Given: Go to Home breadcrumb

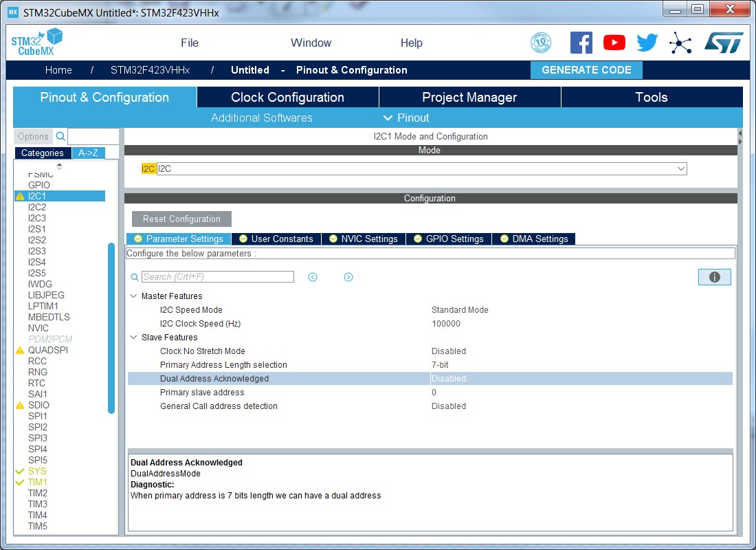Looking at the screenshot, I should pyautogui.click(x=58, y=70).
